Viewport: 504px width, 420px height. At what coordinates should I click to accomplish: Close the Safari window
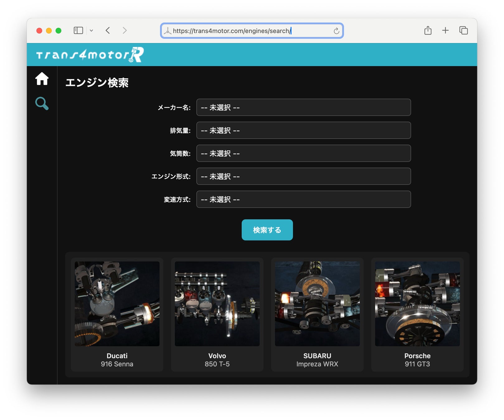click(x=39, y=30)
